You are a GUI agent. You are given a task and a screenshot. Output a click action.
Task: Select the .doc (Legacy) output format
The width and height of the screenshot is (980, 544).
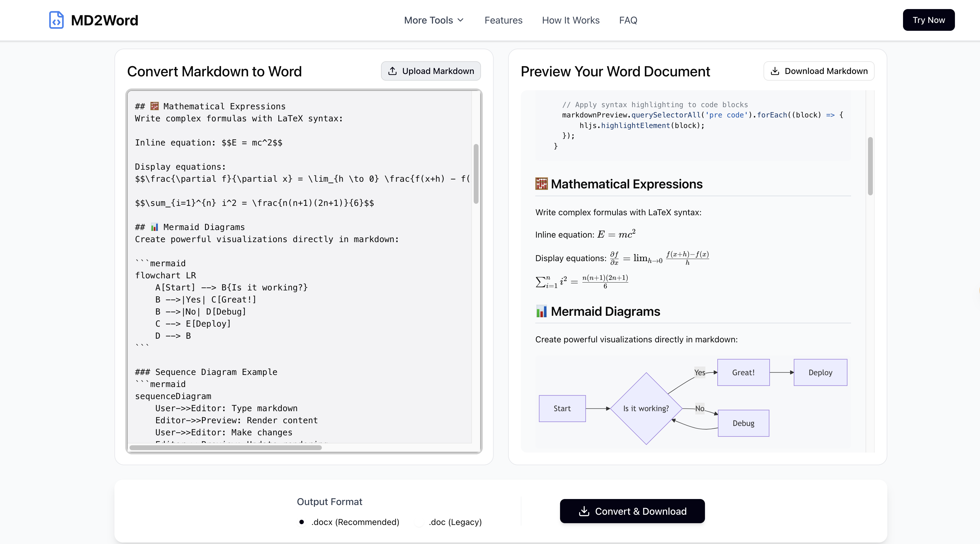419,522
